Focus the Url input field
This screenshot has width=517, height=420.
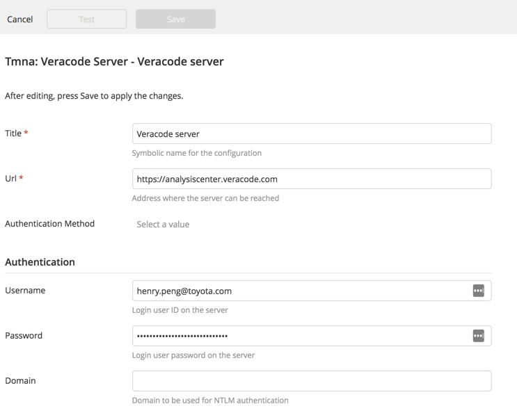tap(312, 179)
